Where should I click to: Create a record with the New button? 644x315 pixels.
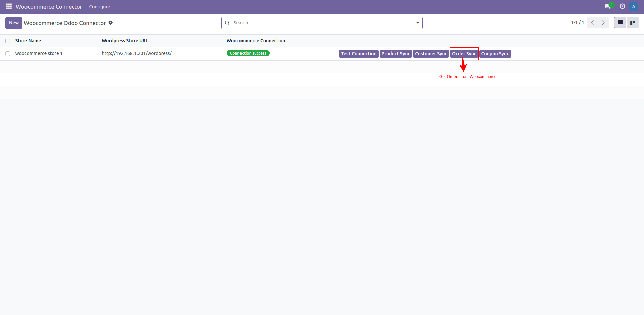(14, 23)
